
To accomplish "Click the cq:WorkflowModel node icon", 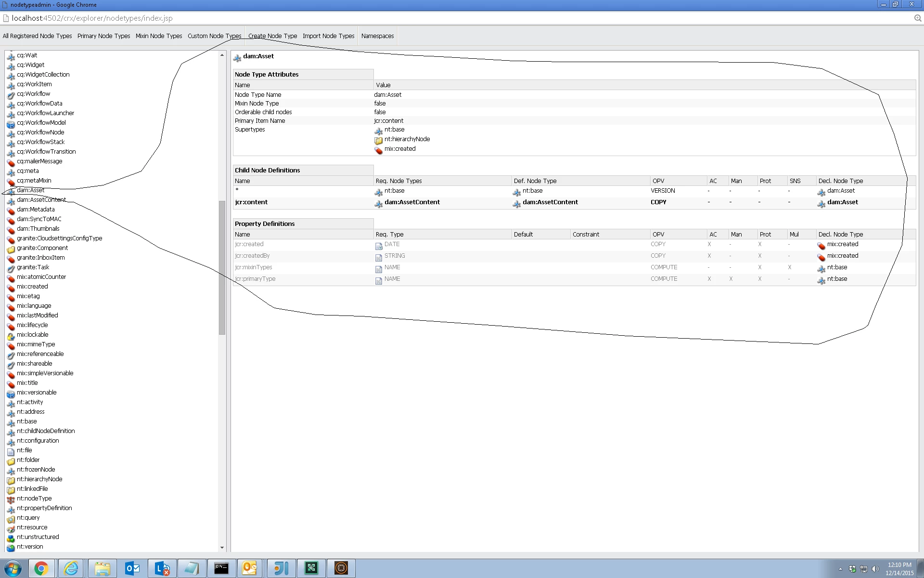I will pyautogui.click(x=11, y=124).
